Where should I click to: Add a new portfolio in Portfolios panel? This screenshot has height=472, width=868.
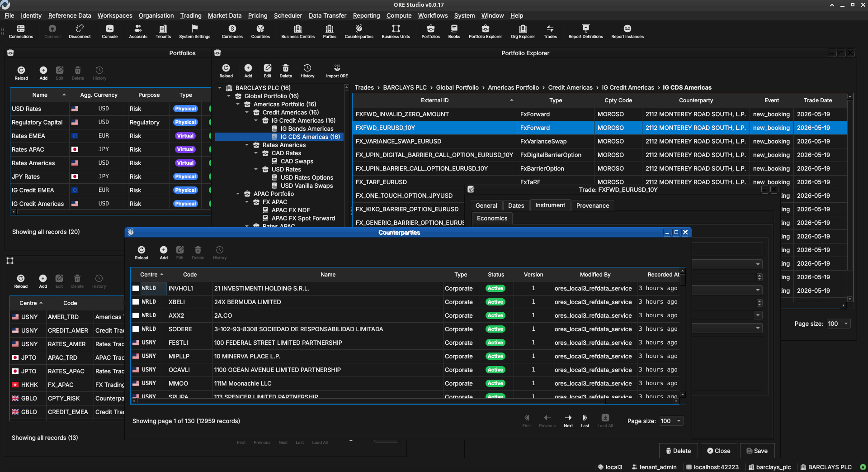coord(43,73)
